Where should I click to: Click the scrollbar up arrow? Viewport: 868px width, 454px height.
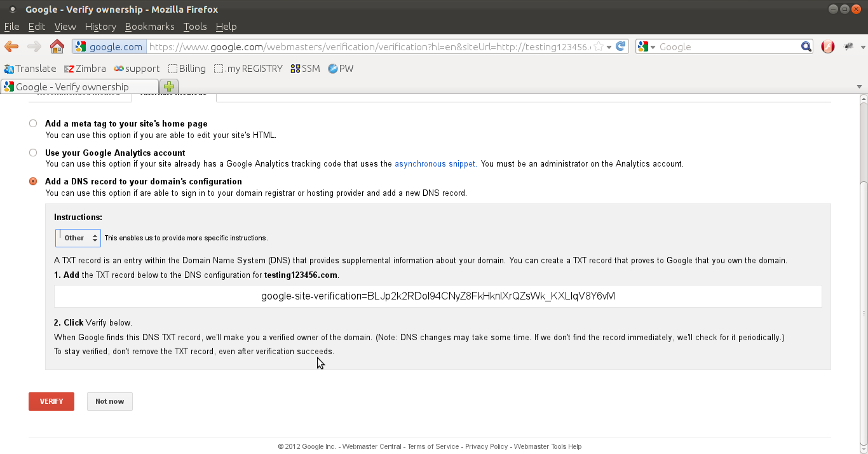[x=864, y=99]
